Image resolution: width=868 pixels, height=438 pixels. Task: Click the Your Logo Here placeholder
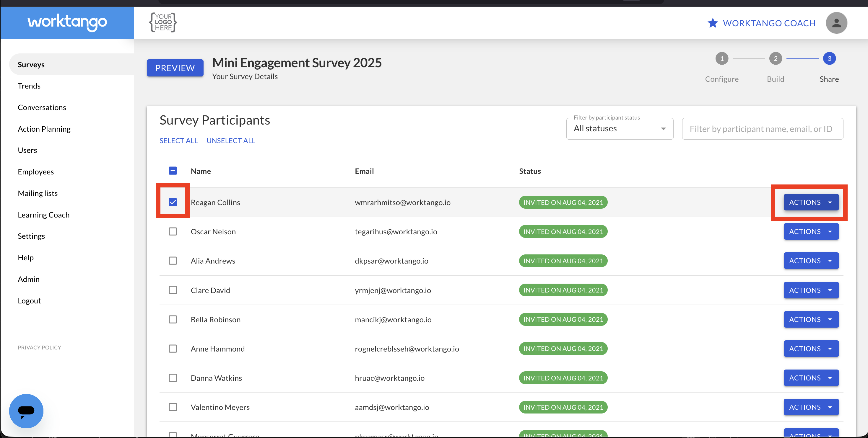coord(163,22)
